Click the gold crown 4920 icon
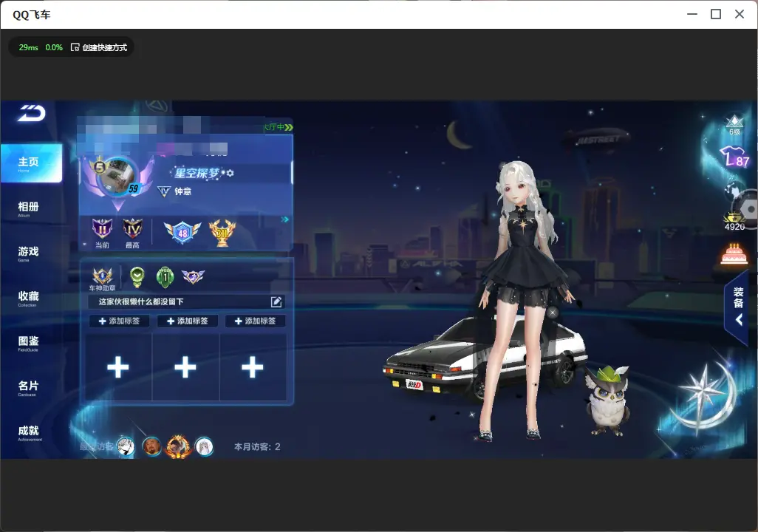This screenshot has height=532, width=758. (734, 222)
